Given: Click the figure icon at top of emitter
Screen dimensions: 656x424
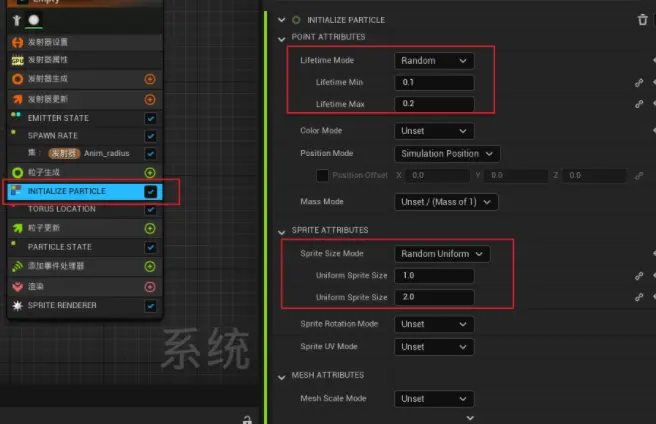Looking at the screenshot, I should click(x=16, y=20).
